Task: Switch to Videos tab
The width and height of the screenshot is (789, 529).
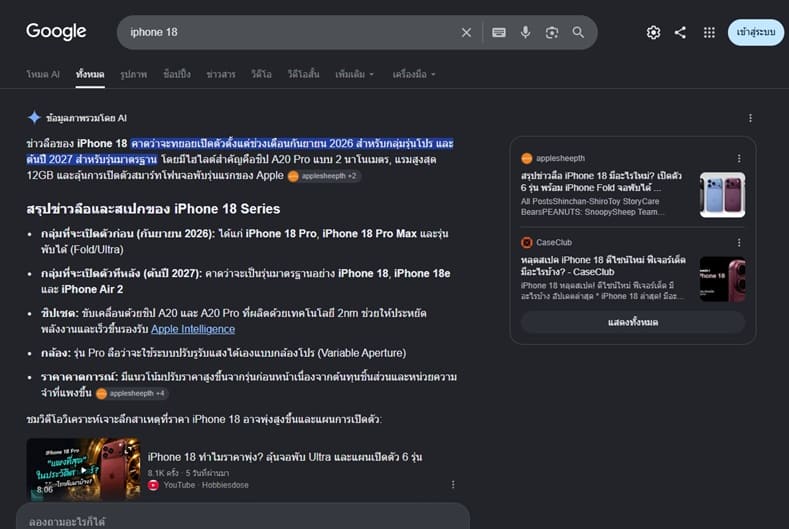Action: click(261, 74)
